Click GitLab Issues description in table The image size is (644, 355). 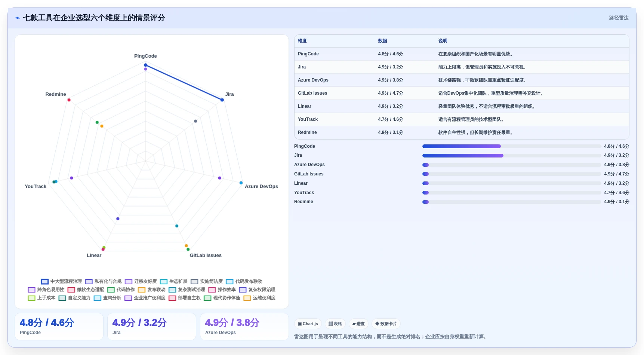(x=490, y=93)
